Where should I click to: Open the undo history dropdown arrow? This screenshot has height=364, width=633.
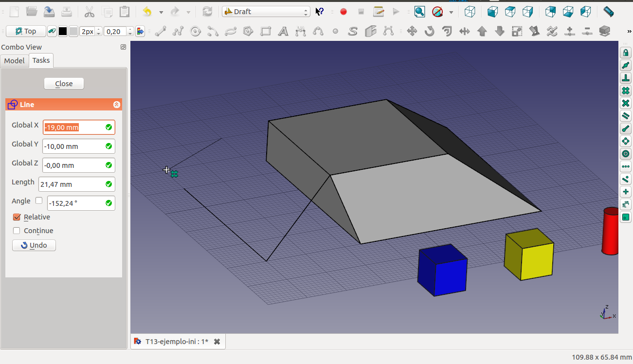coord(161,12)
